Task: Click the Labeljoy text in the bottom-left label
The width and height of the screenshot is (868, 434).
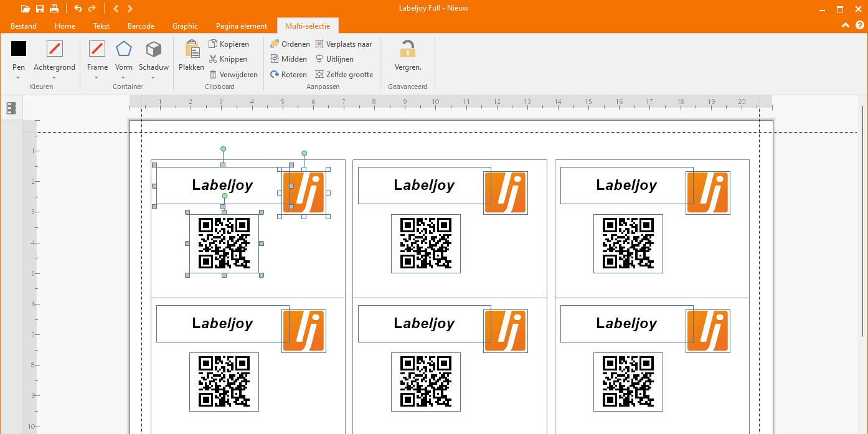Action: [x=222, y=323]
